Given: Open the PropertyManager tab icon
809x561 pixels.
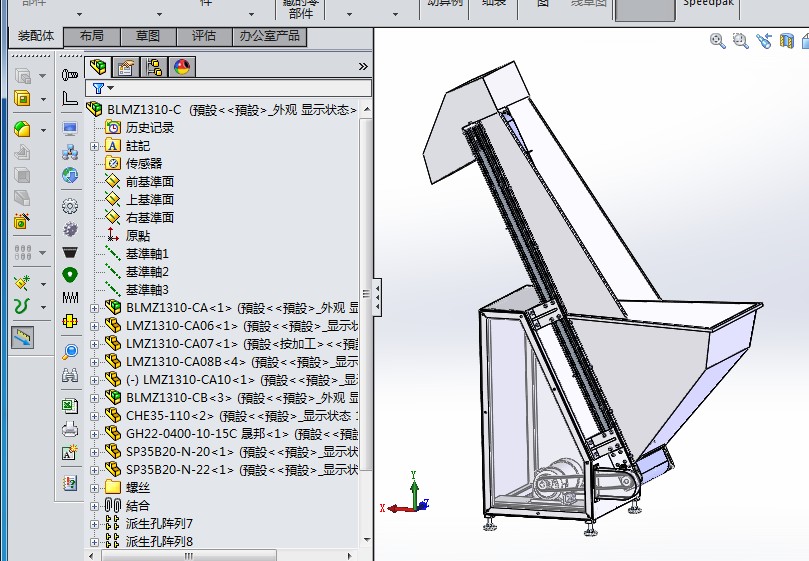Looking at the screenshot, I should [x=125, y=67].
